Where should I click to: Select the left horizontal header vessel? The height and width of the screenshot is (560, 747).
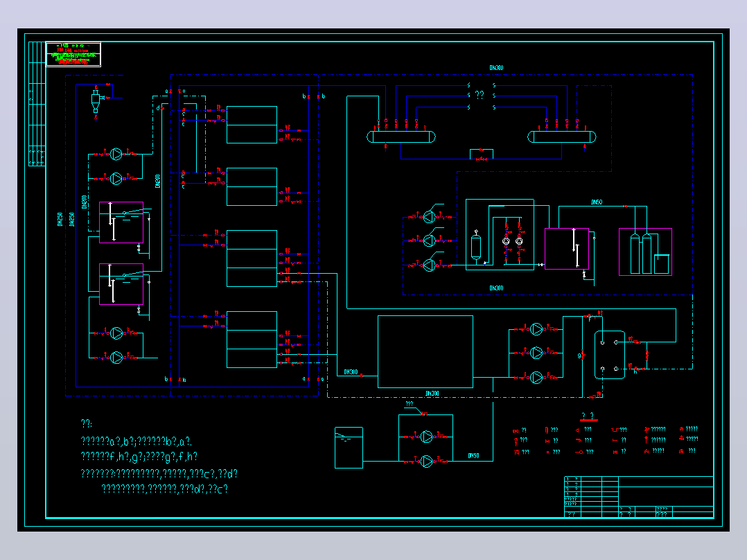tap(401, 137)
